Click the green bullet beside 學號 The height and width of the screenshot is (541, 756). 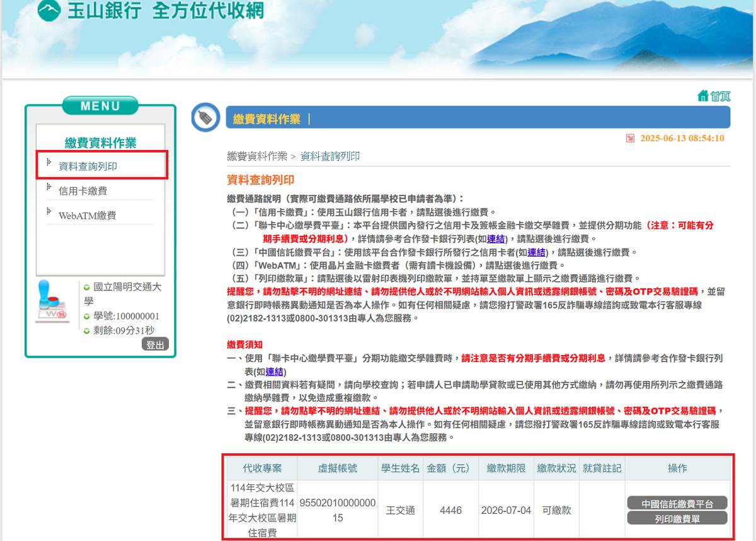tap(87, 316)
